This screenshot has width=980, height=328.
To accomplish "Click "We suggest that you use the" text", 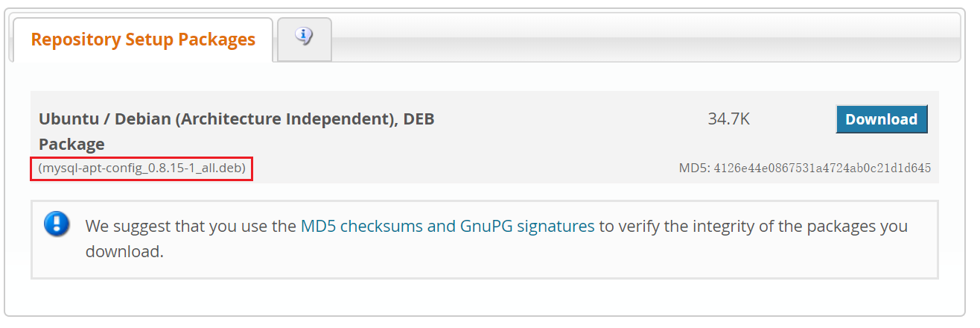I will point(191,226).
